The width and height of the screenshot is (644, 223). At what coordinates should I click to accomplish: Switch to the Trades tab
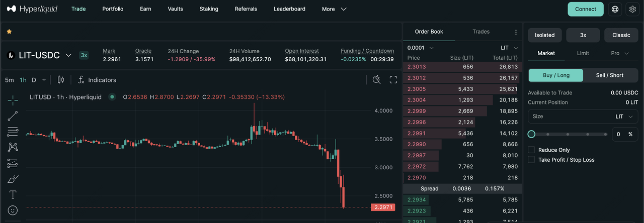coord(481,32)
